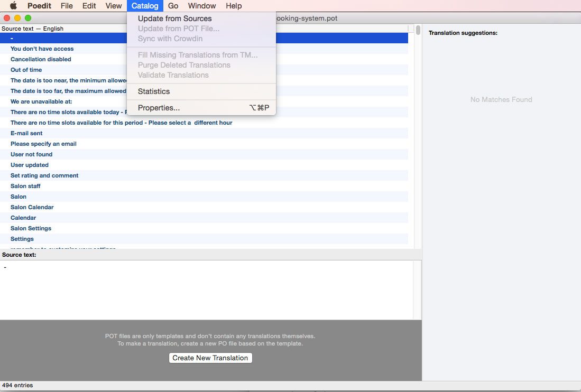
Task: Choose Properties... in Catalog menu
Action: tap(159, 108)
